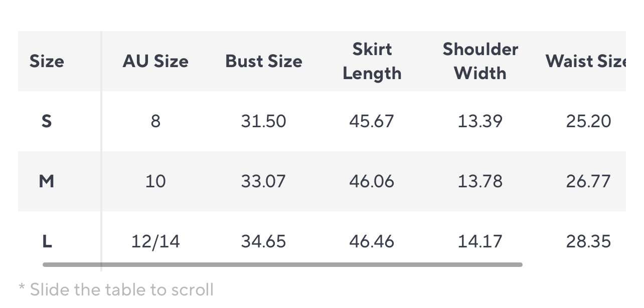This screenshot has width=644, height=308.
Task: Click the Waist Size column header
Action: 586,61
